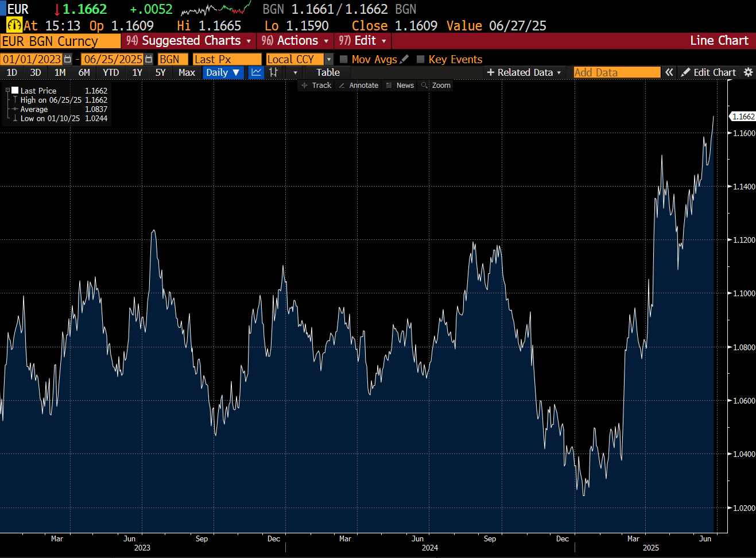756x558 pixels.
Task: Select the 1M time range
Action: click(60, 72)
